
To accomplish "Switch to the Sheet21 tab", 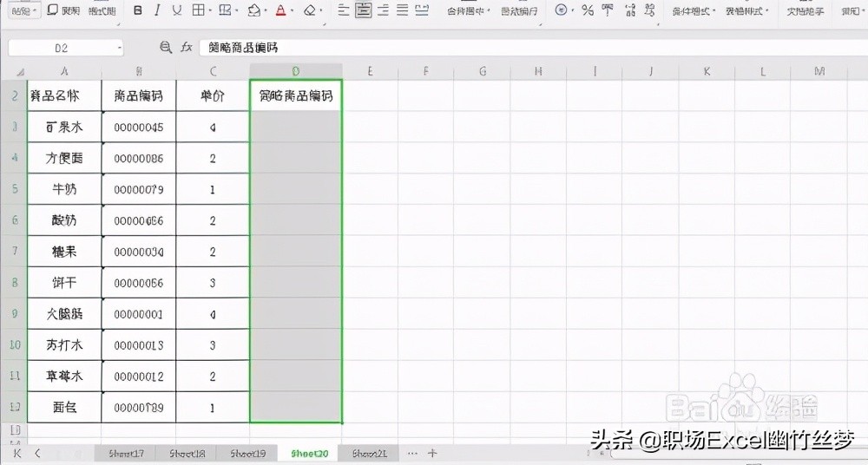I will (370, 454).
